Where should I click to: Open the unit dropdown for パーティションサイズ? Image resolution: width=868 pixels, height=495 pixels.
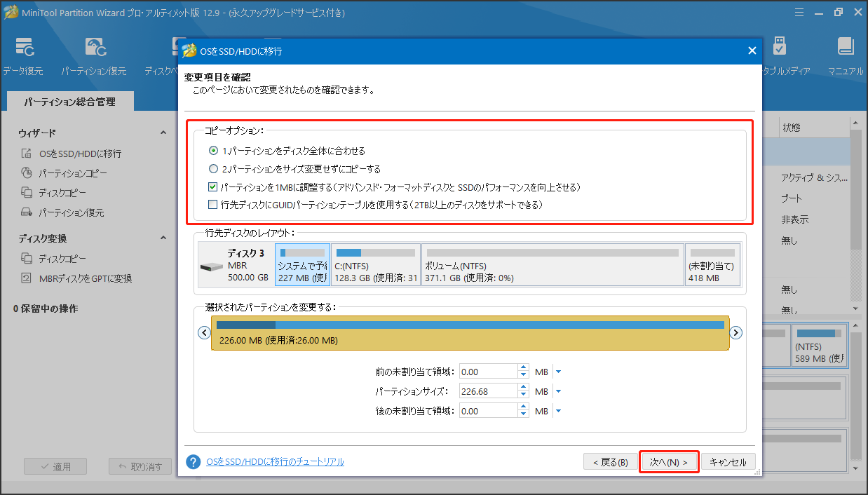click(558, 392)
